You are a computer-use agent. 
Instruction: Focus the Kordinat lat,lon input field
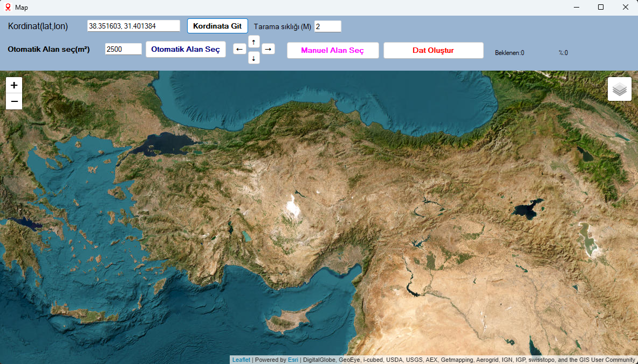click(x=133, y=26)
